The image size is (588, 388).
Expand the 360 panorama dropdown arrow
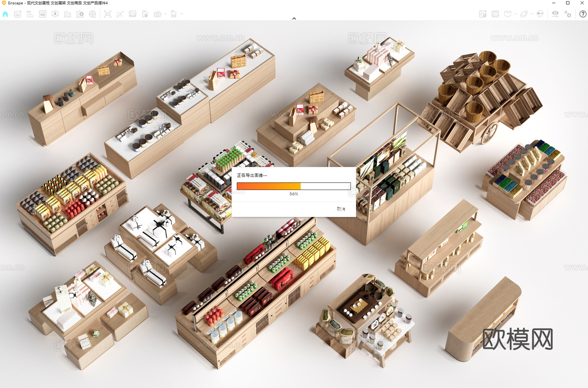click(166, 14)
